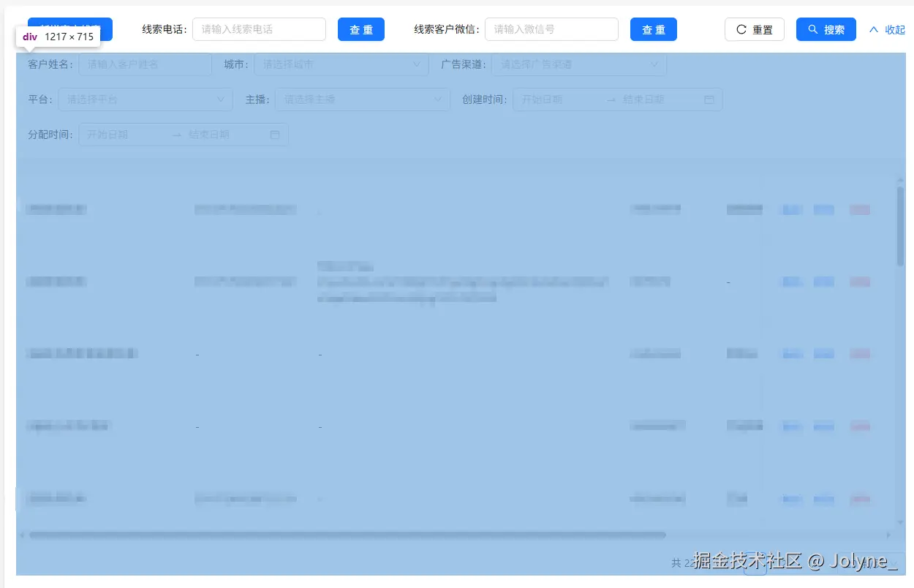Click 查重 beside the 线索电话 field
Screen dimensions: 914x588
[x=361, y=29]
